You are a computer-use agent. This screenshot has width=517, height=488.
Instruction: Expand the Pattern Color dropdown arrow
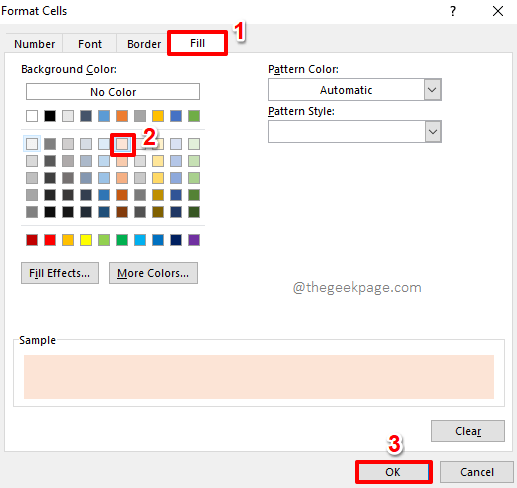(x=432, y=90)
